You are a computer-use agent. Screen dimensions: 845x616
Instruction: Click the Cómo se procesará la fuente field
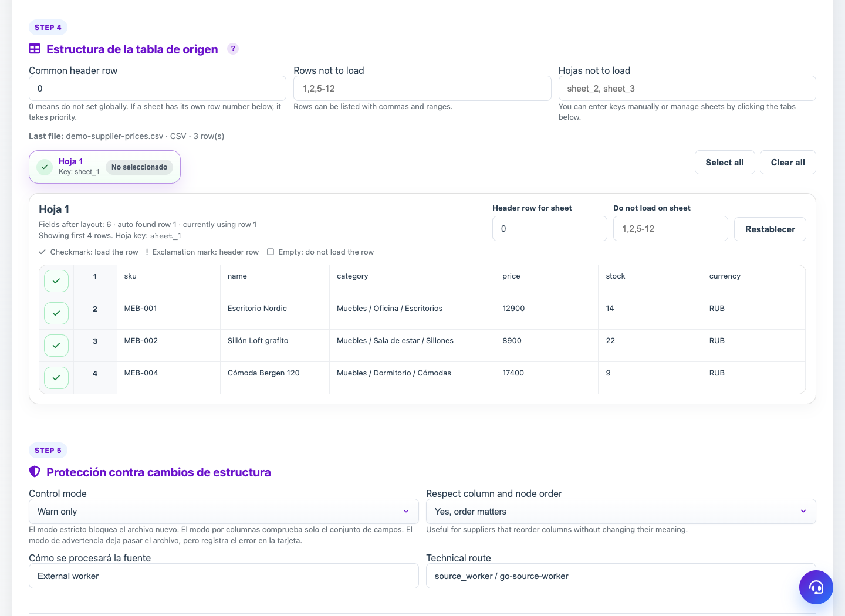coord(224,576)
